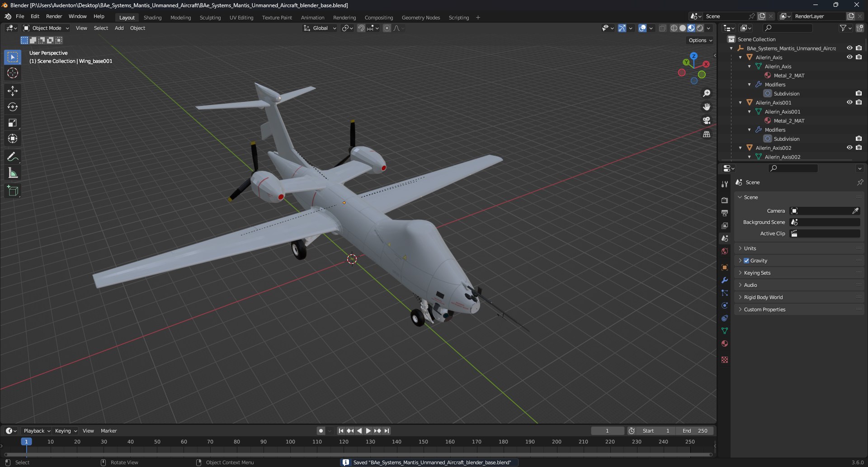Select the Add Cube tool

(13, 191)
